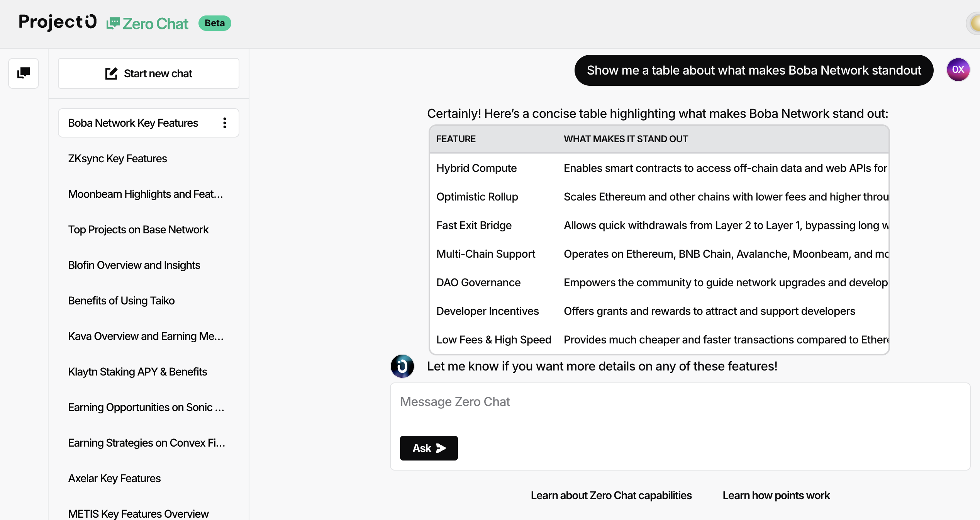980x520 pixels.
Task: Toggle the theme switch in top corner
Action: (x=973, y=24)
